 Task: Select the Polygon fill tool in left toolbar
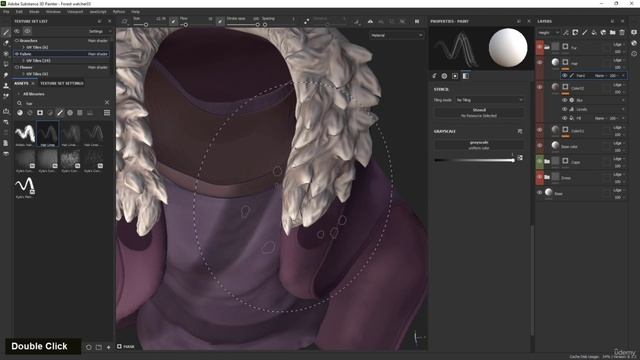point(6,64)
